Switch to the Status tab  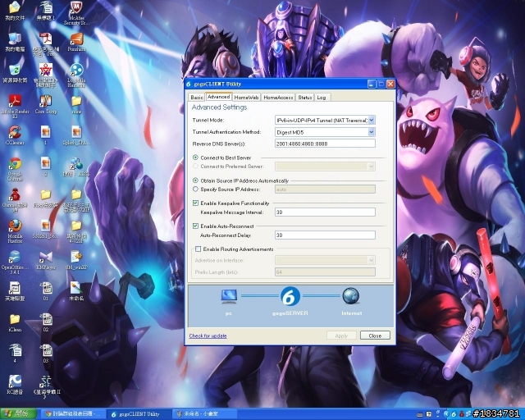click(x=304, y=97)
